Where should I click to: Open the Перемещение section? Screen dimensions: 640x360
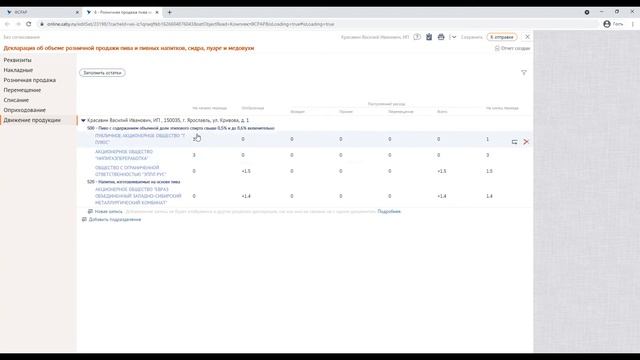pyautogui.click(x=22, y=90)
